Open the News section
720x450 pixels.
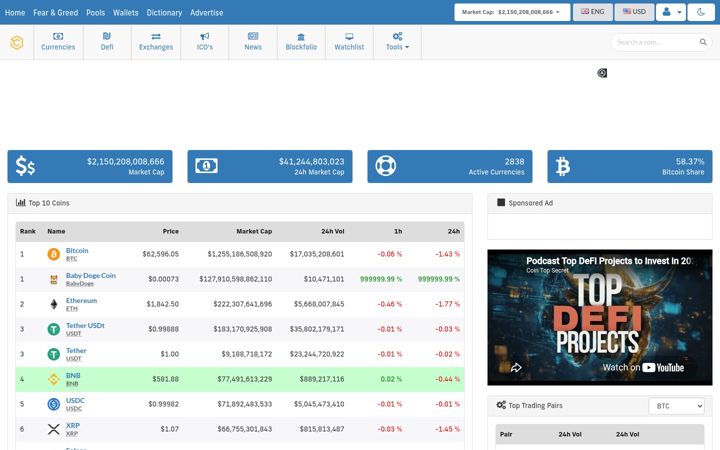click(253, 42)
